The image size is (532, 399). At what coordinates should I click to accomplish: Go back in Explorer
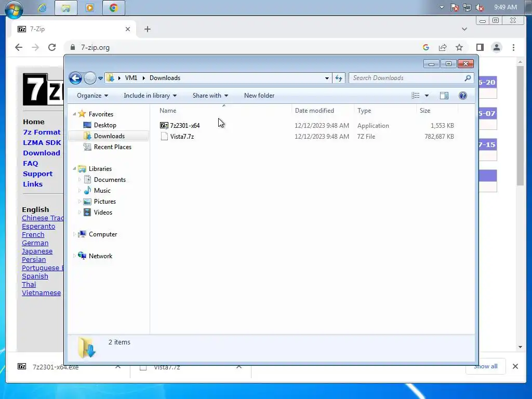click(75, 78)
